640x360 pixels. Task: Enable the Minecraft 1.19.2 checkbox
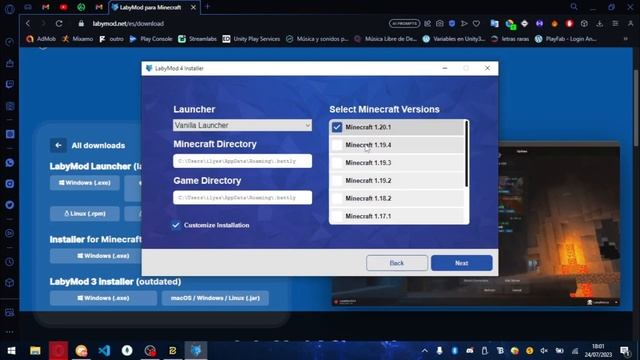pyautogui.click(x=337, y=180)
